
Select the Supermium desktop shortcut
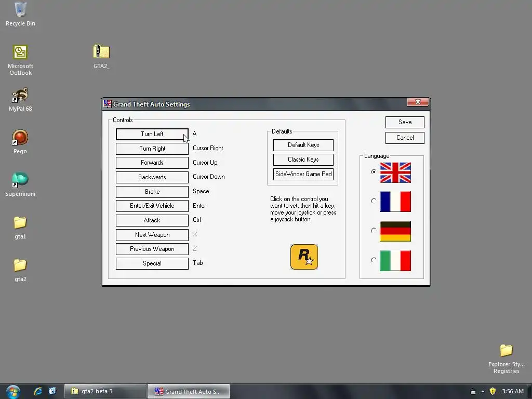(x=20, y=184)
